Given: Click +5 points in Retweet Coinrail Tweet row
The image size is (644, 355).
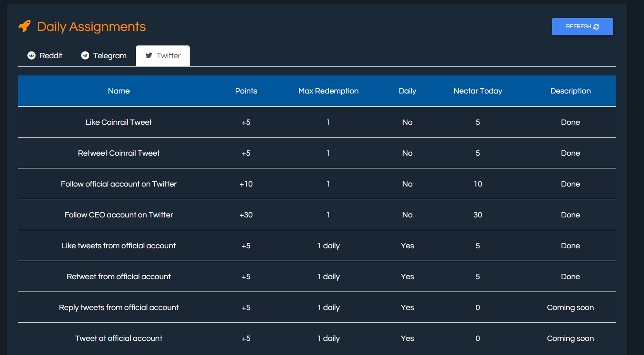Looking at the screenshot, I should coord(246,153).
